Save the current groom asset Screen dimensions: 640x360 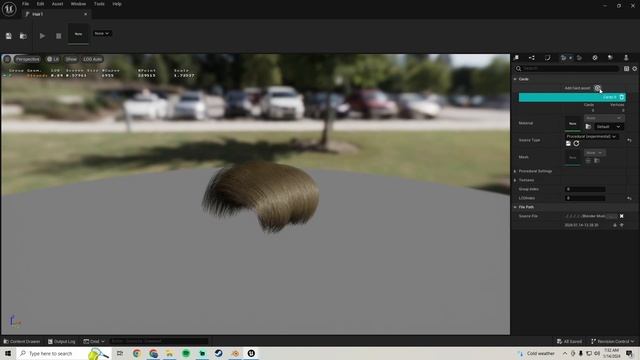click(9, 36)
